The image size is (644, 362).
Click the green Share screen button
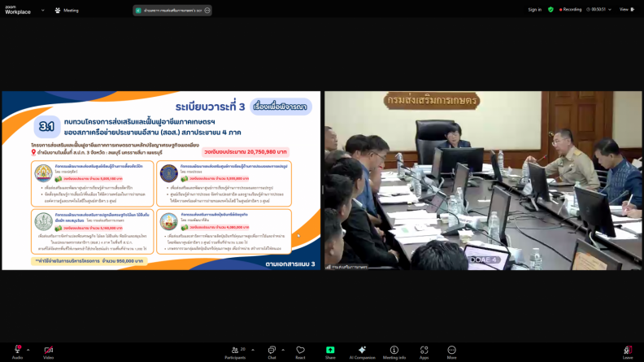click(x=330, y=351)
